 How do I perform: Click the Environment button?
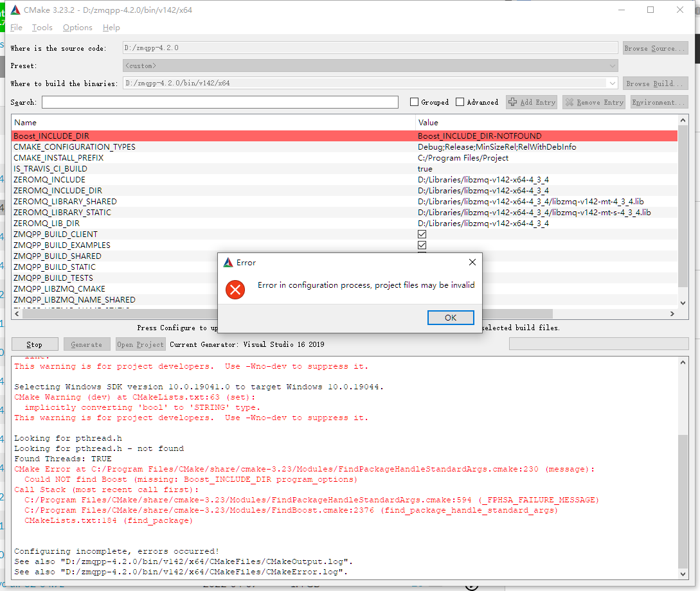tap(659, 102)
